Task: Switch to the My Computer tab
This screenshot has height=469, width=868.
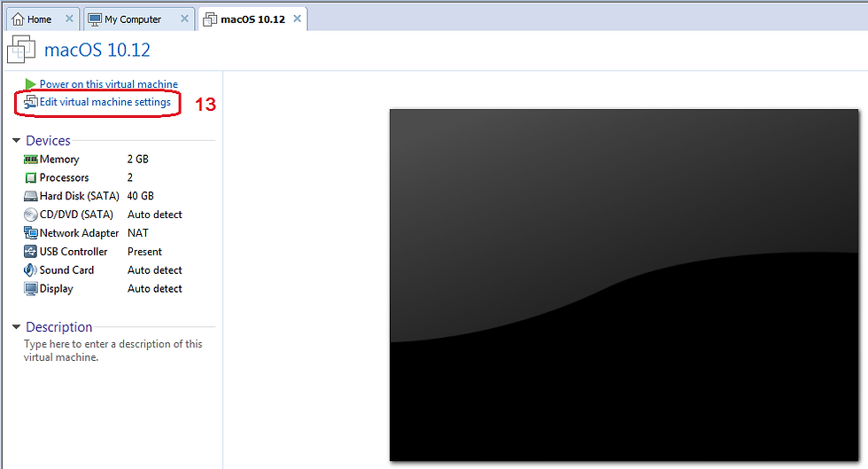Action: (139, 20)
